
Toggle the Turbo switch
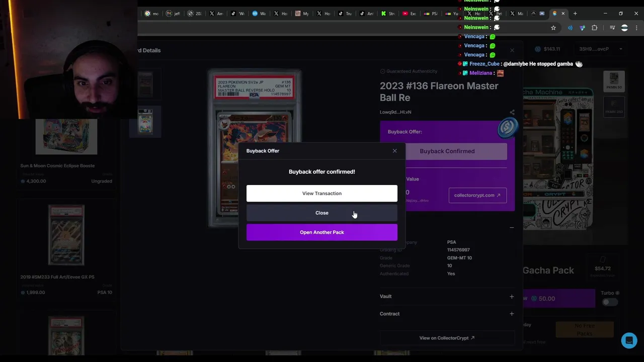[610, 302]
